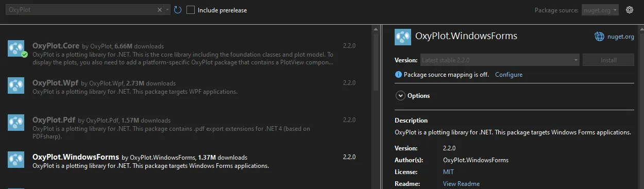Click the info icon near Package source mapping

(x=398, y=75)
